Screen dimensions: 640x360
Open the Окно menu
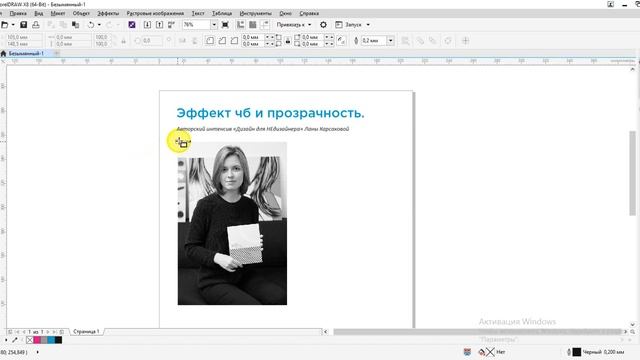tap(285, 13)
